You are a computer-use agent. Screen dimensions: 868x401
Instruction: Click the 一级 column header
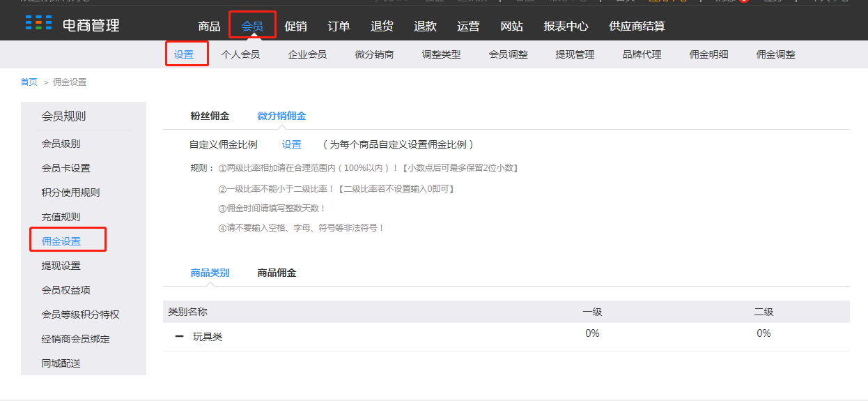click(592, 312)
